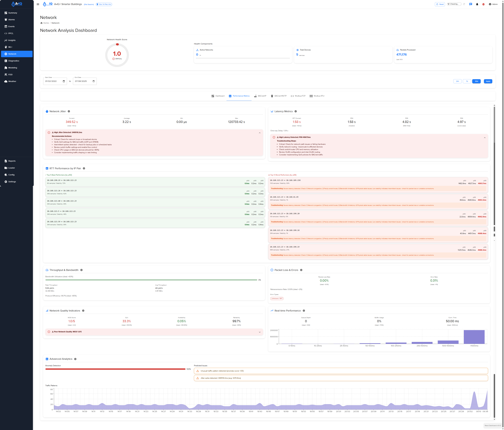Click info icon beside Network Jitter
This screenshot has width=504, height=430.
[x=69, y=111]
